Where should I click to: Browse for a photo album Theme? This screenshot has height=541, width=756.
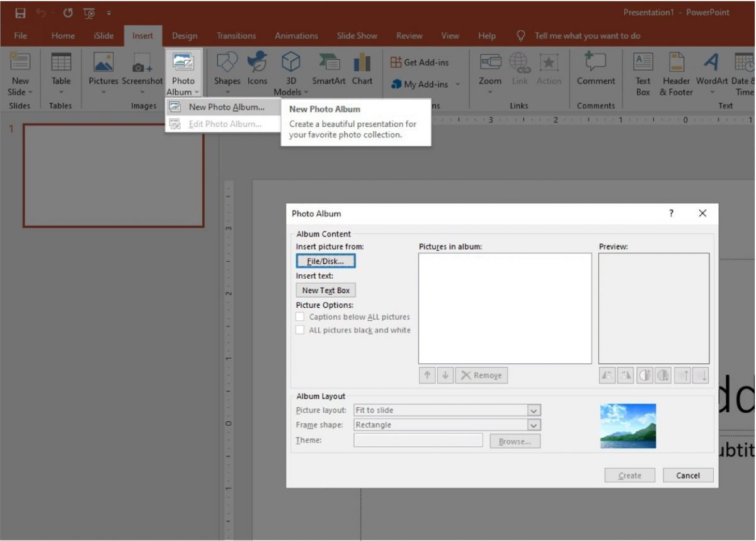click(514, 441)
